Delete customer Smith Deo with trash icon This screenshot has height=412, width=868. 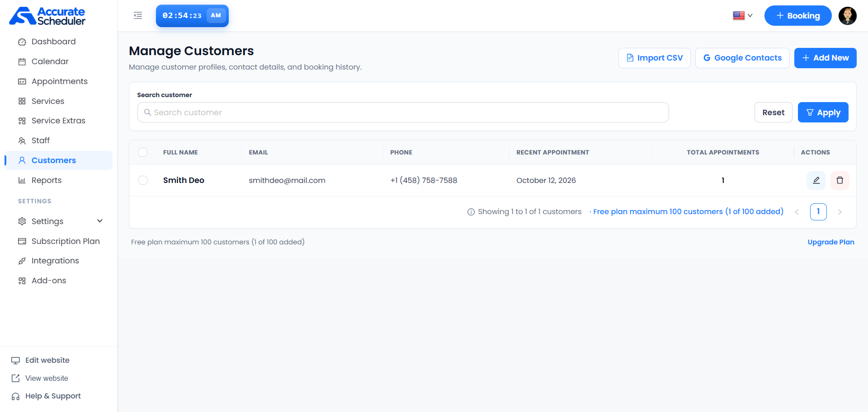[x=840, y=180]
